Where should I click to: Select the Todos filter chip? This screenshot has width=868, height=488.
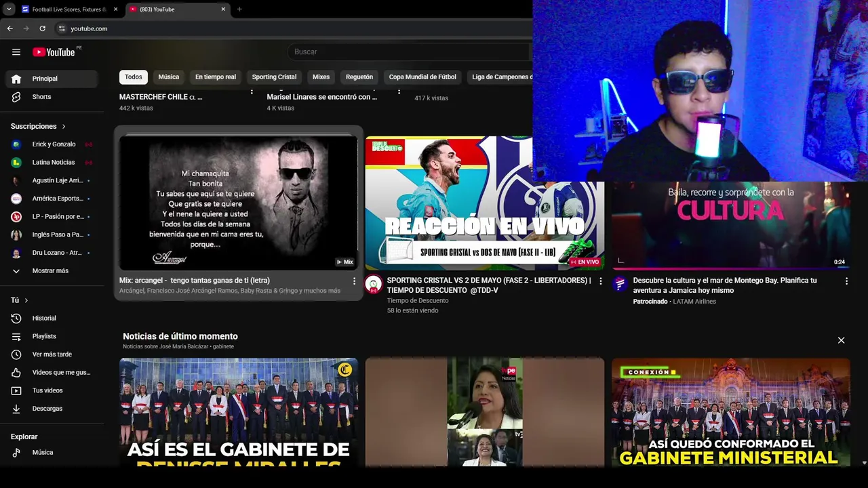pyautogui.click(x=134, y=77)
